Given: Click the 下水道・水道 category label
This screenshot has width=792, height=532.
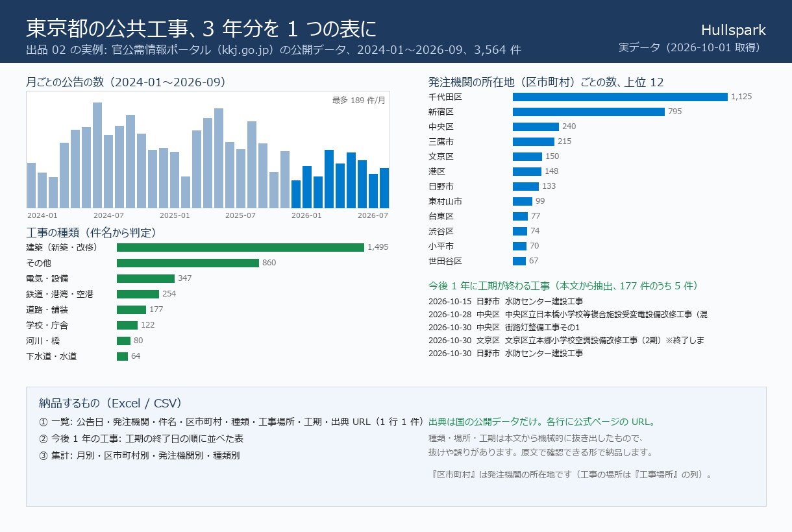Looking at the screenshot, I should click(51, 356).
